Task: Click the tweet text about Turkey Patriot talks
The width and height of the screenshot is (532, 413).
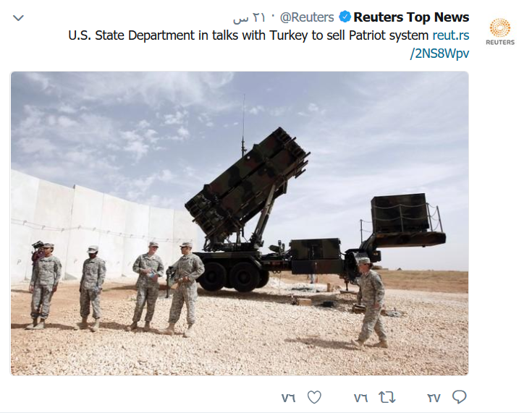Action: coord(248,35)
